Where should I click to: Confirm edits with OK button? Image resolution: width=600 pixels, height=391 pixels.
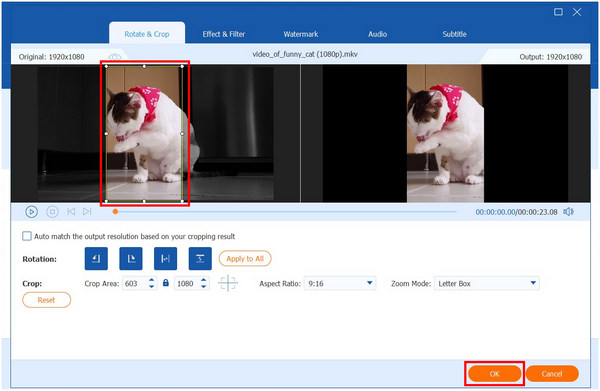pos(494,374)
